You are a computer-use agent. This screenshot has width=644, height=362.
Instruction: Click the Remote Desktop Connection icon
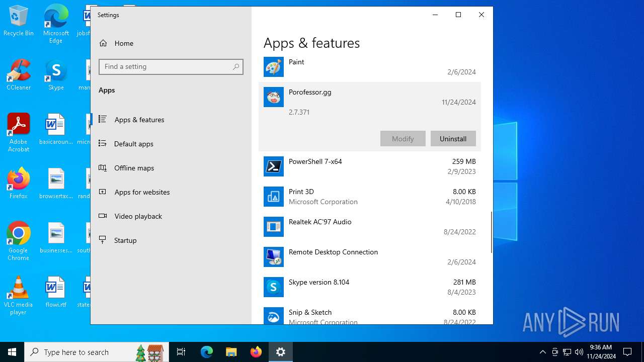[x=274, y=257]
